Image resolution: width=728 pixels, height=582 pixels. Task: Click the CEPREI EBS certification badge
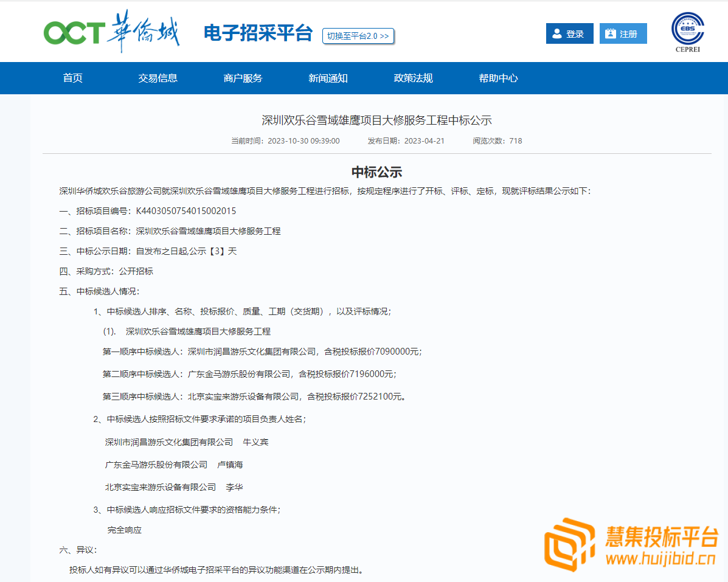[688, 32]
